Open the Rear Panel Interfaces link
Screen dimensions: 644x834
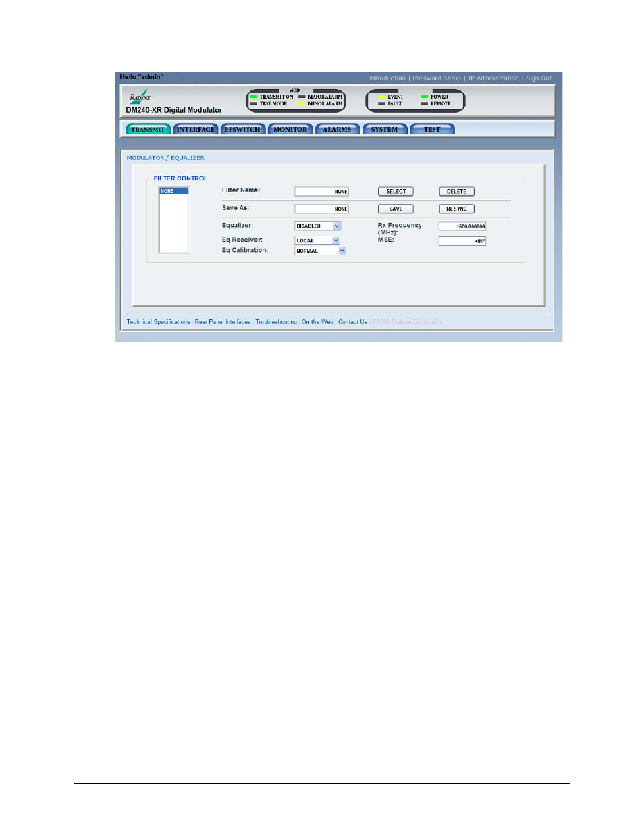click(223, 322)
